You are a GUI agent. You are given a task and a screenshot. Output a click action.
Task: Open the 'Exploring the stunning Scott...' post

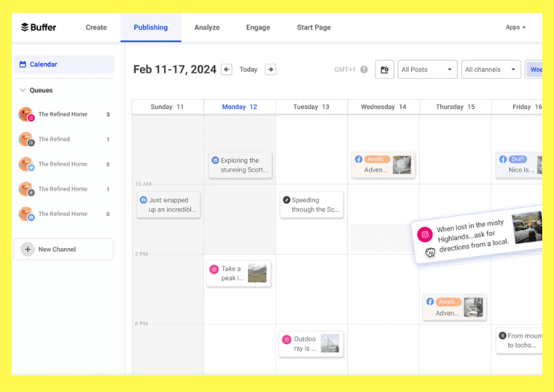tap(240, 165)
